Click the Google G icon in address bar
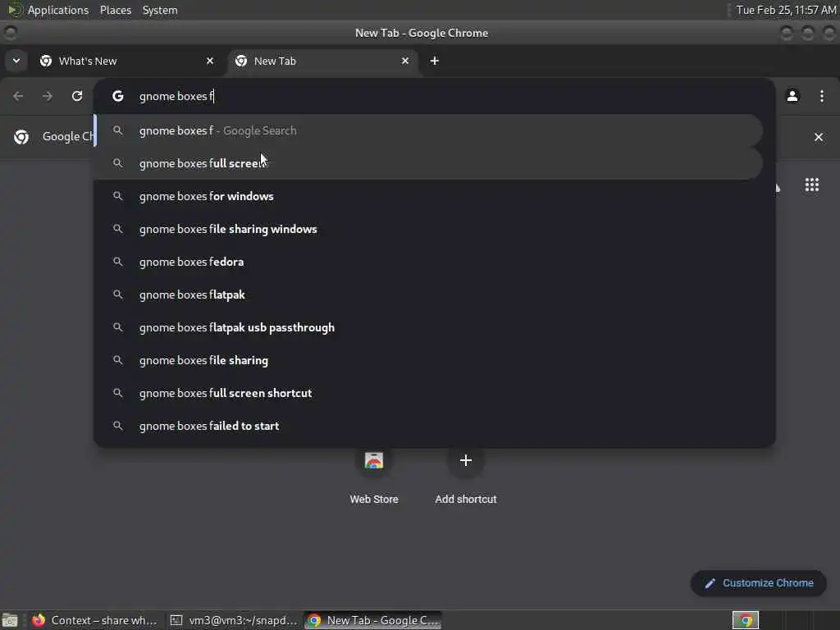The image size is (840, 630). tap(118, 97)
